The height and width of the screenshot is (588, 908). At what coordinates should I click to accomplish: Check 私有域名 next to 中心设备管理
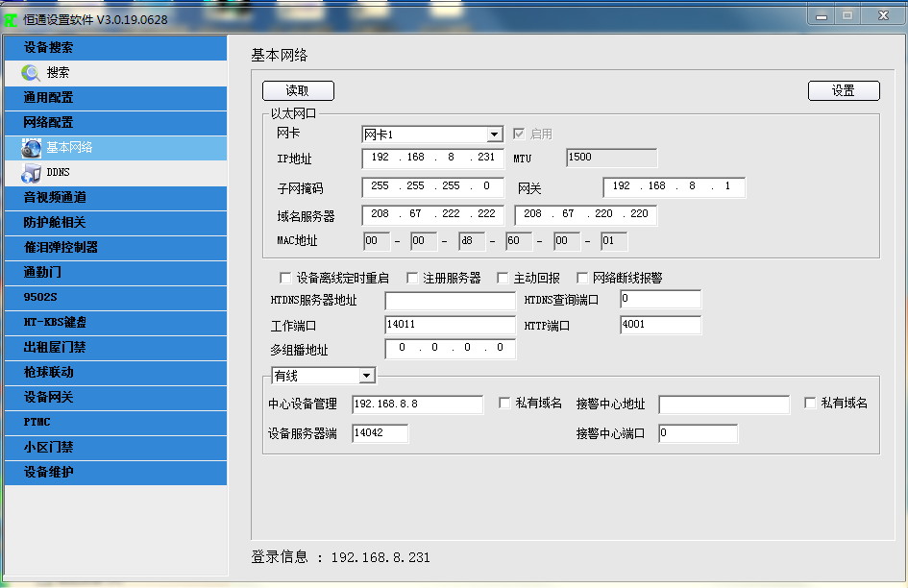point(504,403)
